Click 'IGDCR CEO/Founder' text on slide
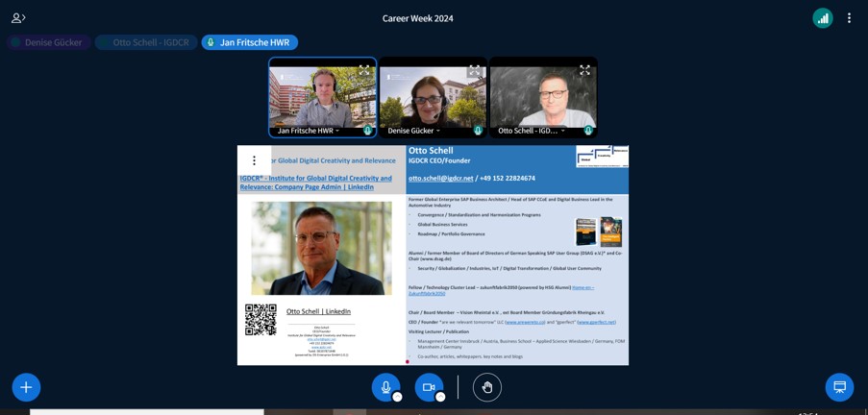The image size is (868, 415). (439, 160)
